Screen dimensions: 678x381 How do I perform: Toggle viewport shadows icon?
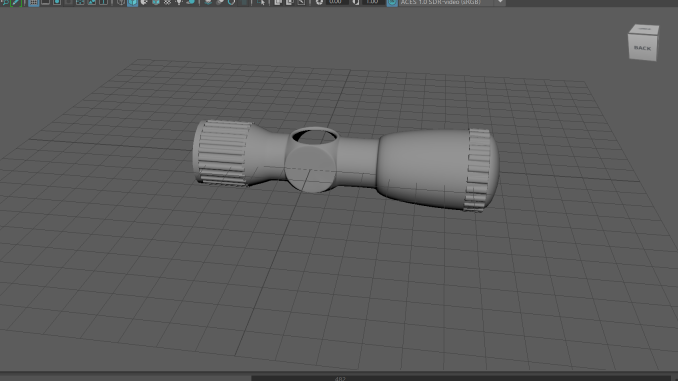[x=191, y=2]
